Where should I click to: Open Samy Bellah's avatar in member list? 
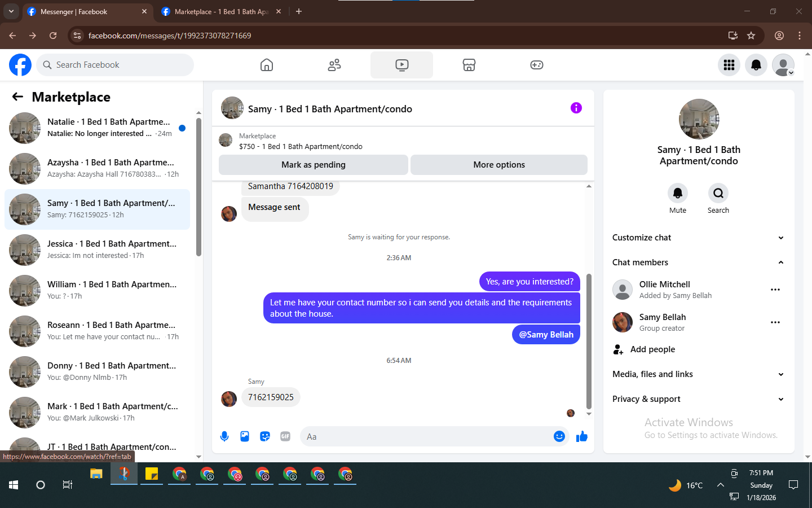(x=623, y=322)
